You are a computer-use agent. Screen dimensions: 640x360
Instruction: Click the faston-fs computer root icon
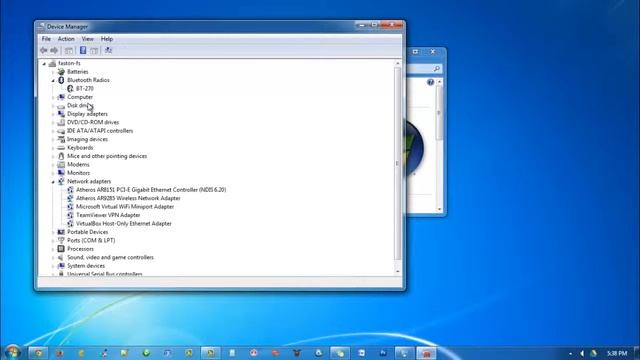(52, 63)
